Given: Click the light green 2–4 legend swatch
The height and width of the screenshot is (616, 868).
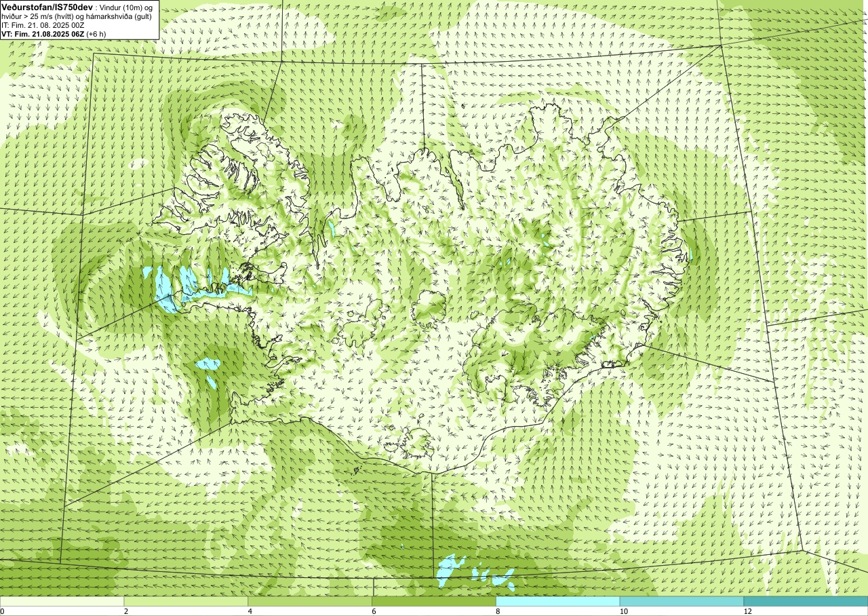Looking at the screenshot, I should coord(186,601).
